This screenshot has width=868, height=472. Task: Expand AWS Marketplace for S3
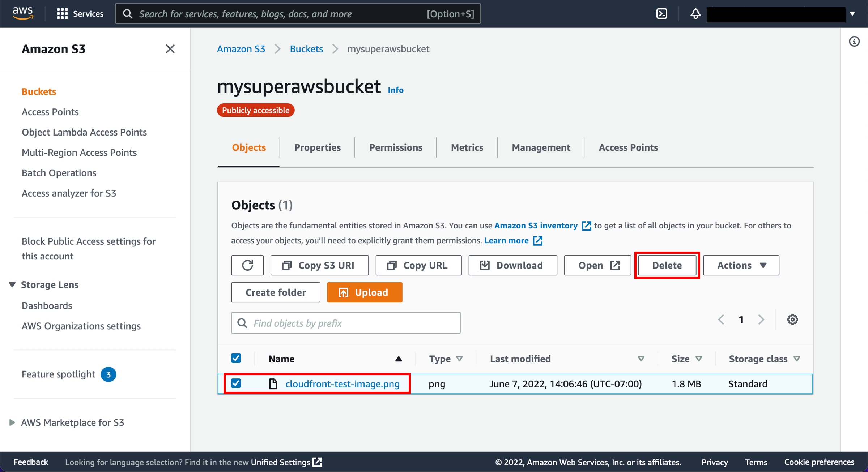tap(12, 422)
